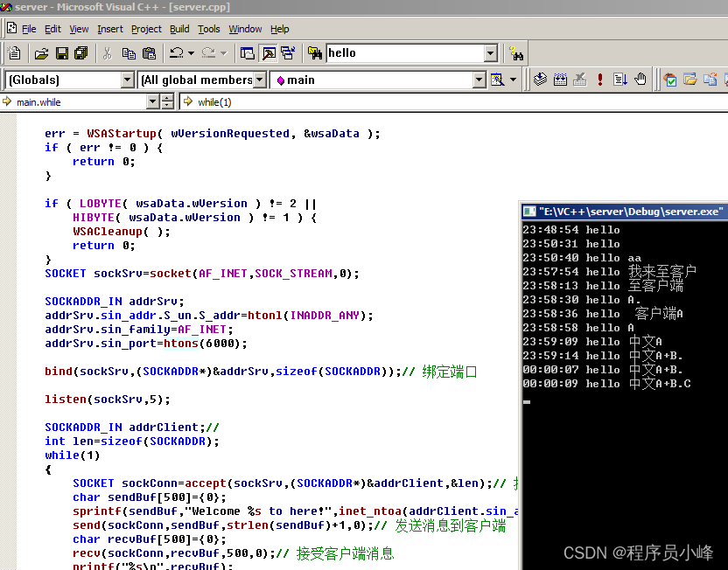Click the Build icon to build the project
Screen dimensions: 728x570
tap(558, 79)
